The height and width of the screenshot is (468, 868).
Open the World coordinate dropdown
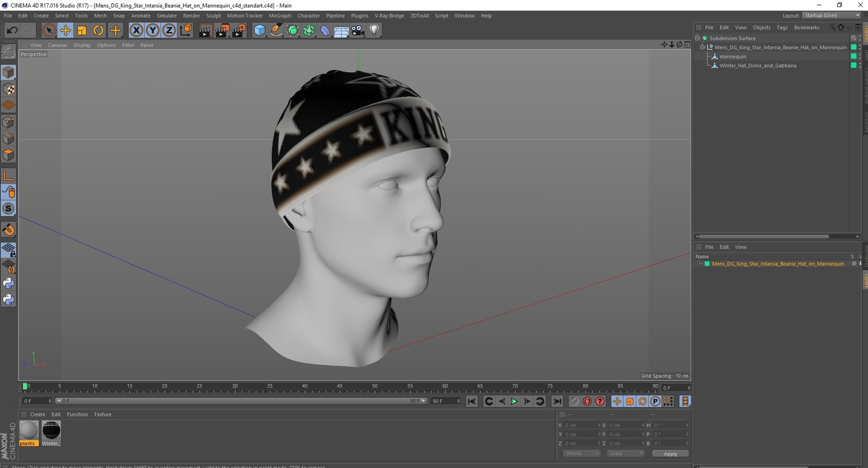[x=581, y=454]
